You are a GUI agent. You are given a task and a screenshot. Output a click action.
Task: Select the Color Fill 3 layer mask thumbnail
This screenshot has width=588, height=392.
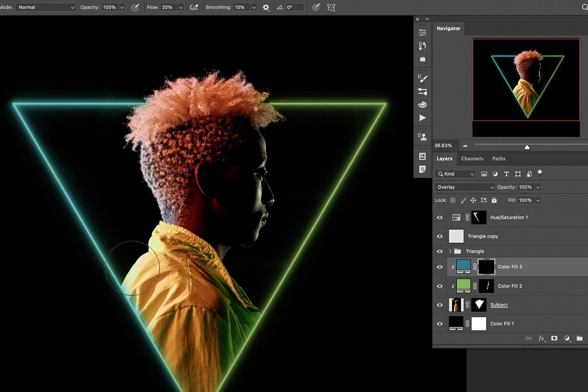(x=487, y=267)
